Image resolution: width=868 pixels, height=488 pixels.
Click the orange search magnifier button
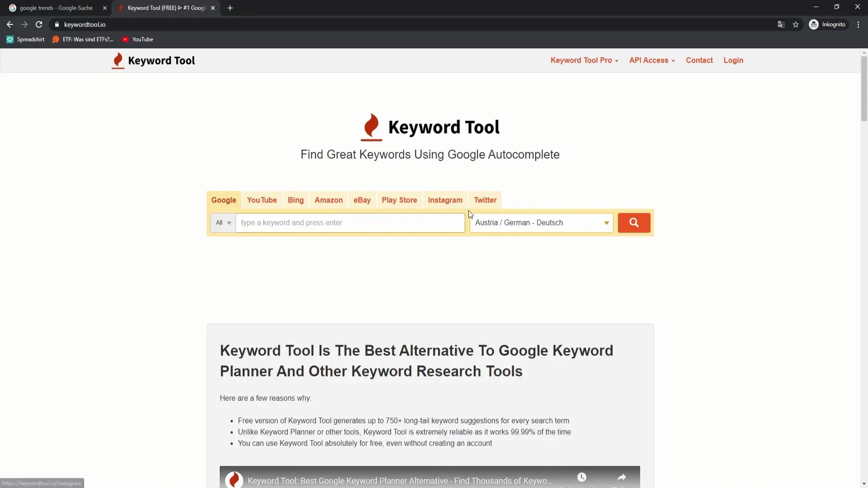[634, 223]
